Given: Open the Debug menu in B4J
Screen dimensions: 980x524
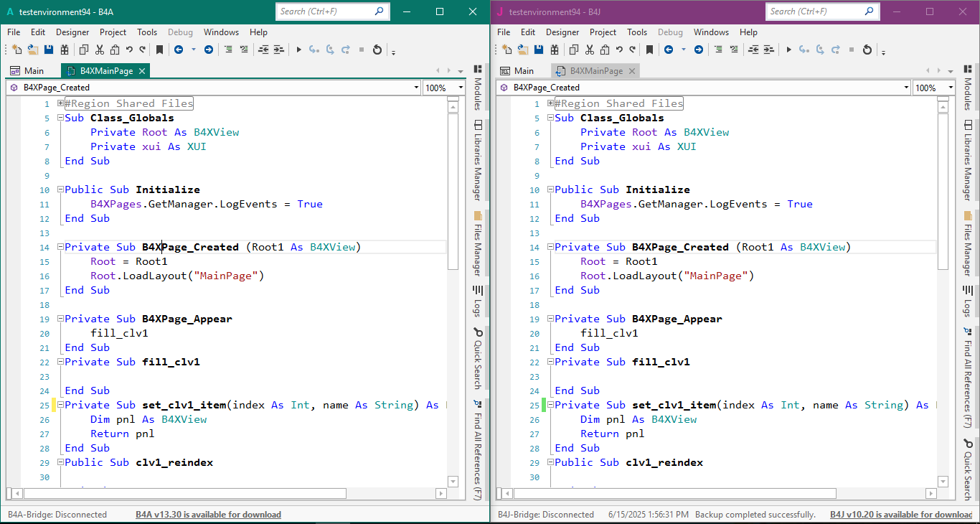Looking at the screenshot, I should 670,32.
